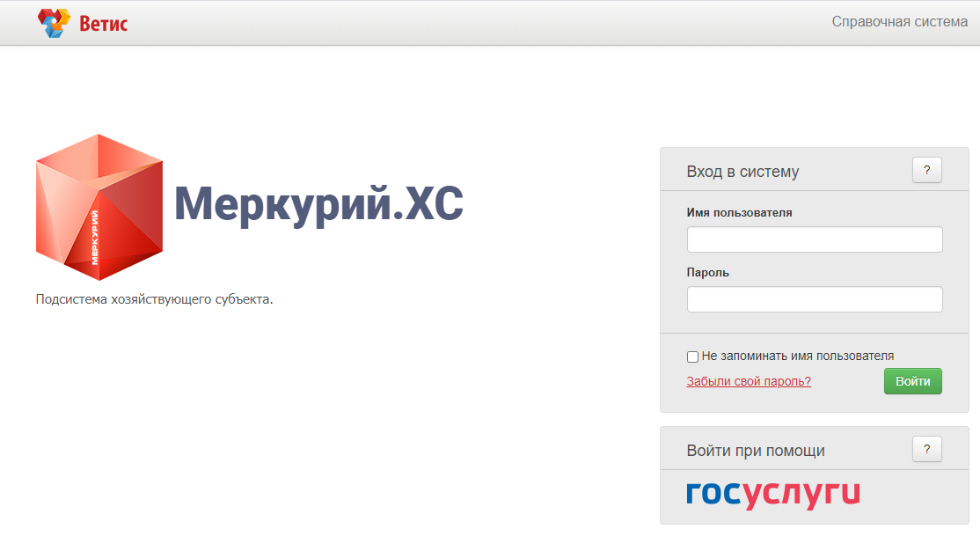The width and height of the screenshot is (980, 544).
Task: Enable Не запоминать имя пользователя checkbox
Action: tap(692, 357)
